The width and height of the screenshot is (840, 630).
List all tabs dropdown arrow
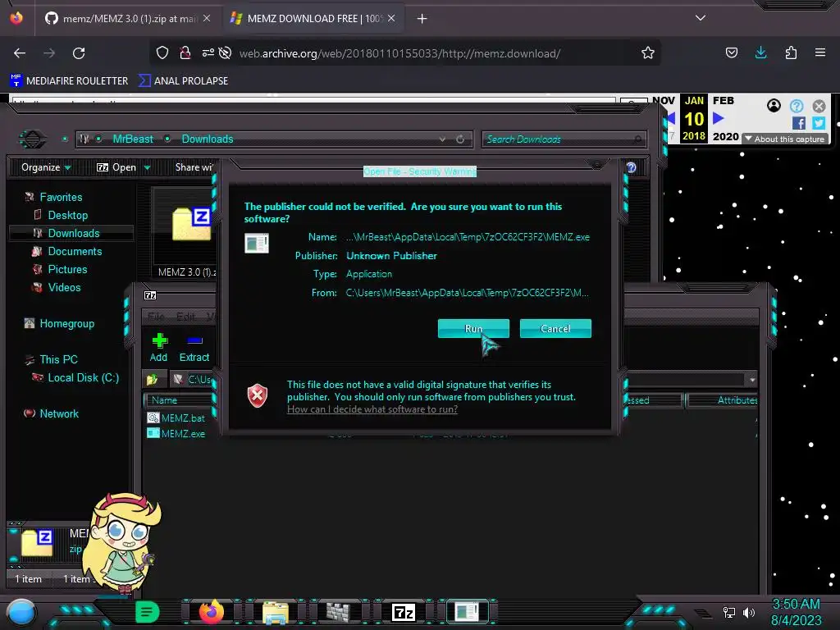701,18
